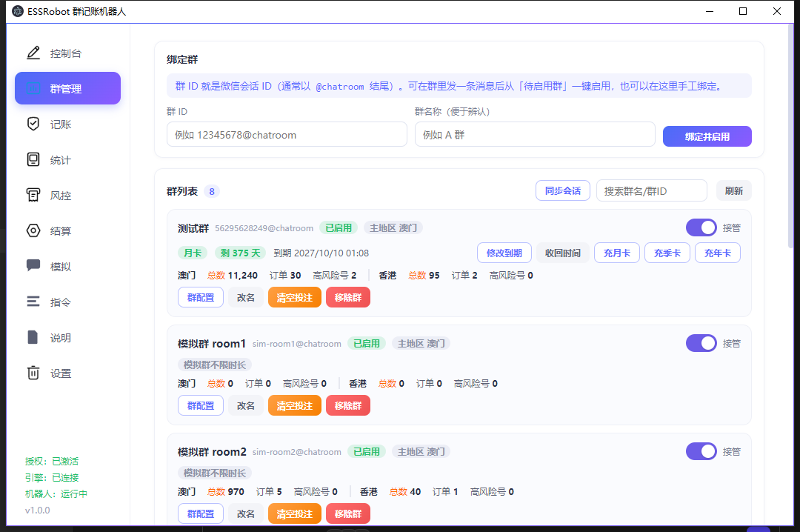Click the 结算 hexagon icon
Image resolution: width=800 pixels, height=532 pixels.
33,230
